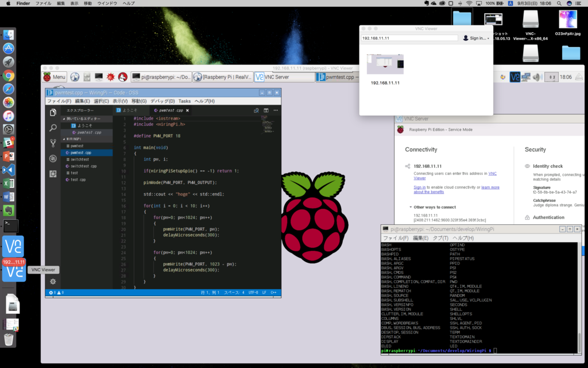Click the errors and warnings status indicator
Viewport: 588px width, 368px height.
(x=57, y=293)
